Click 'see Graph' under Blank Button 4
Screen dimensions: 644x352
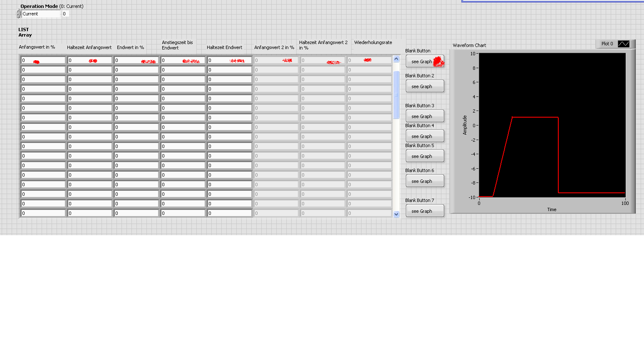coord(425,136)
